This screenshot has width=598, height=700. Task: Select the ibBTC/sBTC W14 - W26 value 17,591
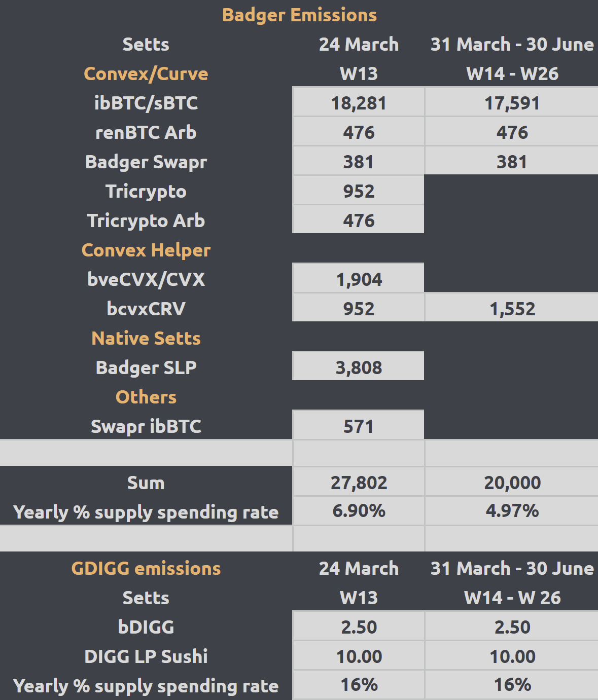pos(512,103)
